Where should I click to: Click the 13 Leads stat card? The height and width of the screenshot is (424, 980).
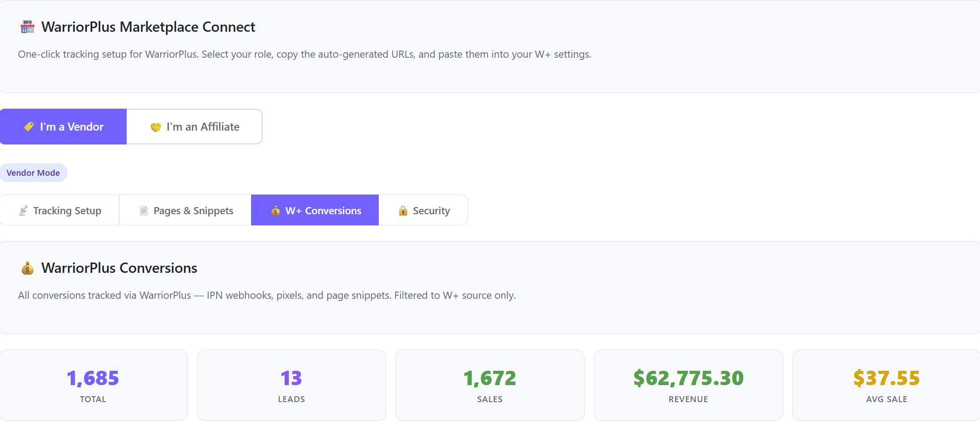[291, 386]
